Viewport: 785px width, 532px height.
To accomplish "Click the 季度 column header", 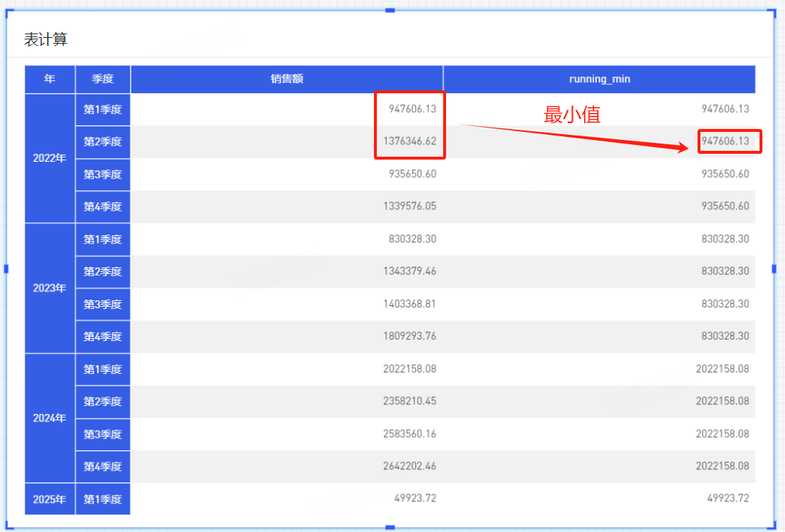I will (102, 79).
